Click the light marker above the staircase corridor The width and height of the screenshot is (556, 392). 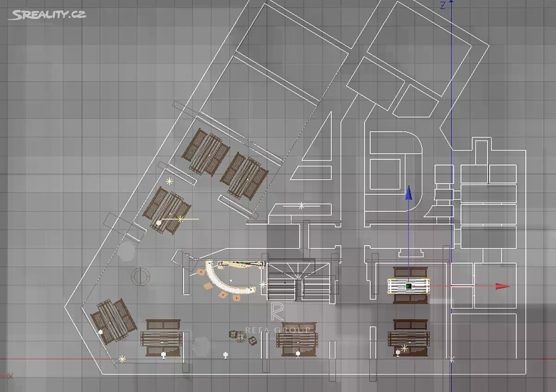(x=302, y=205)
